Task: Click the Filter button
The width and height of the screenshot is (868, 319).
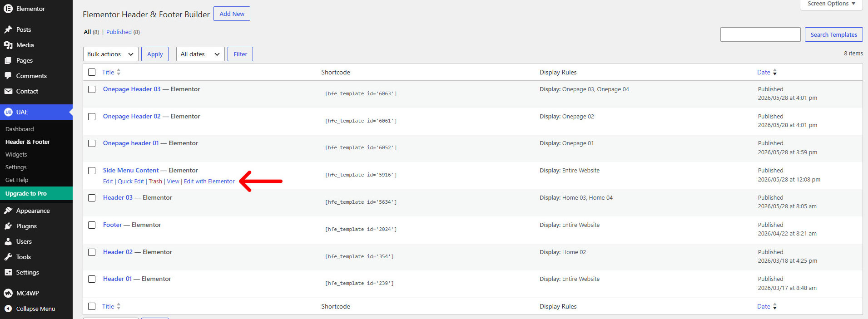Action: (x=240, y=54)
